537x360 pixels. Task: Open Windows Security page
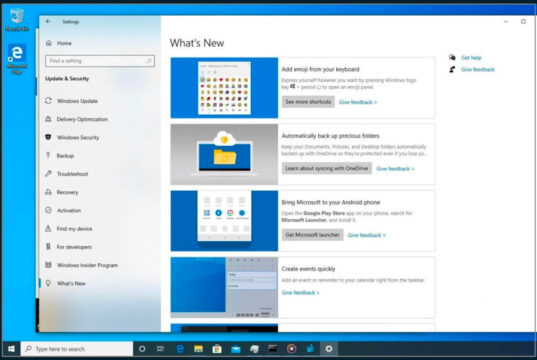point(78,137)
